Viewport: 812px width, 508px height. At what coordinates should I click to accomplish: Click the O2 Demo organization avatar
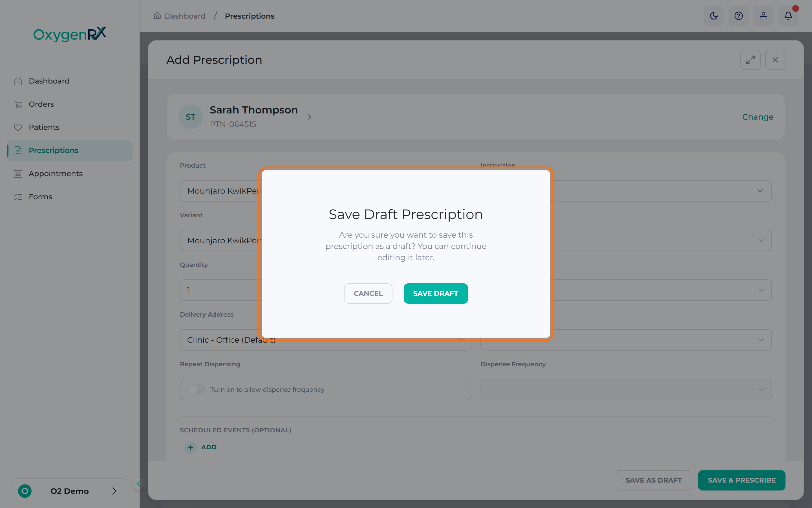pyautogui.click(x=25, y=491)
